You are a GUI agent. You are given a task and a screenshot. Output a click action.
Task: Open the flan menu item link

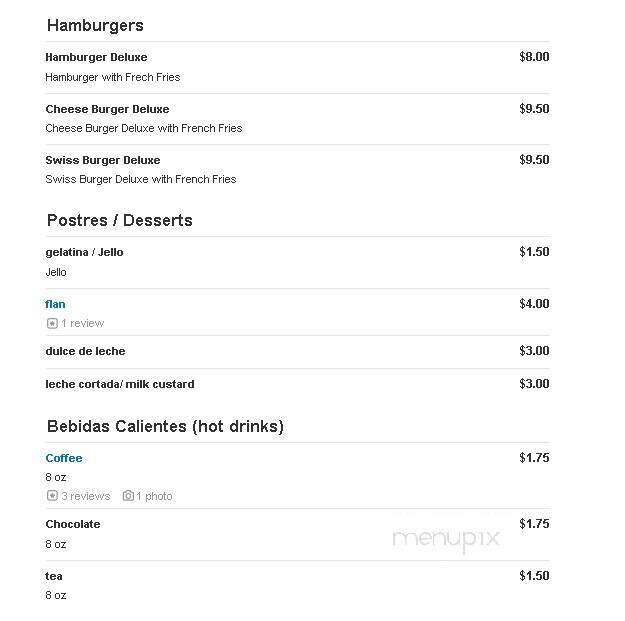point(55,304)
